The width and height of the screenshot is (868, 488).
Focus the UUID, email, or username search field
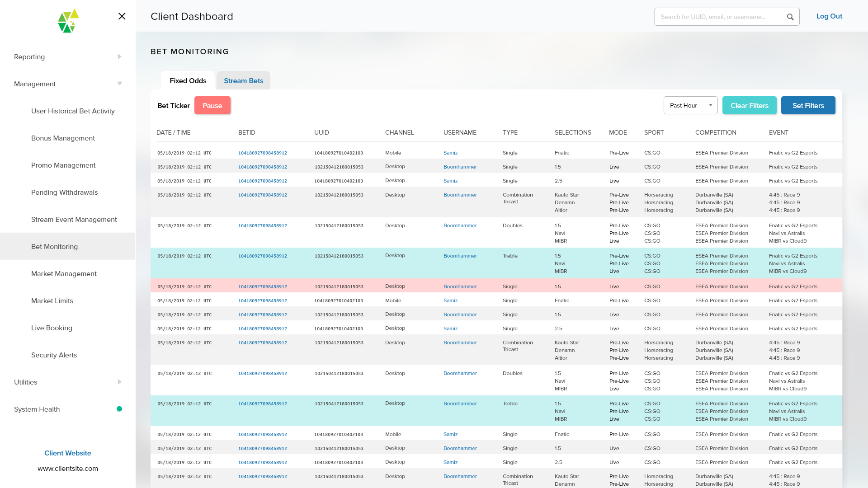(x=719, y=17)
